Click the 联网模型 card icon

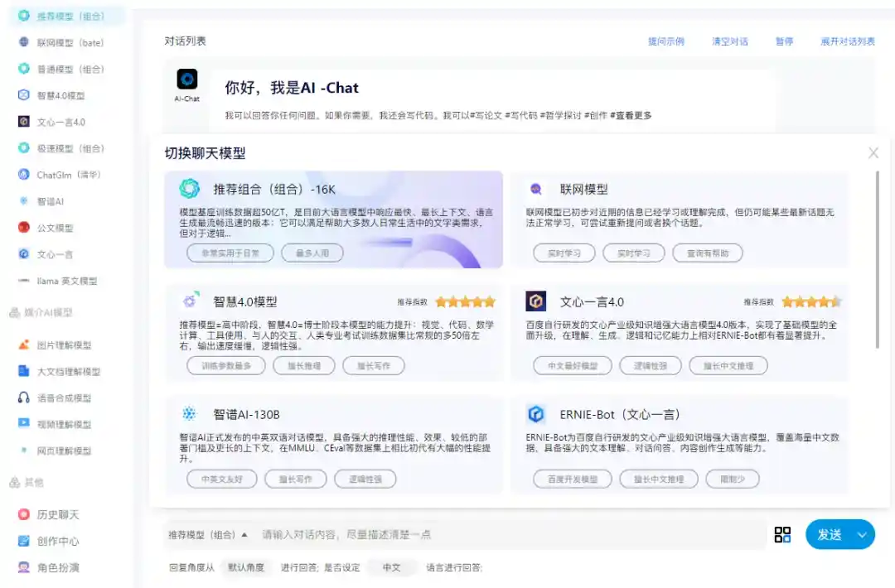point(536,189)
